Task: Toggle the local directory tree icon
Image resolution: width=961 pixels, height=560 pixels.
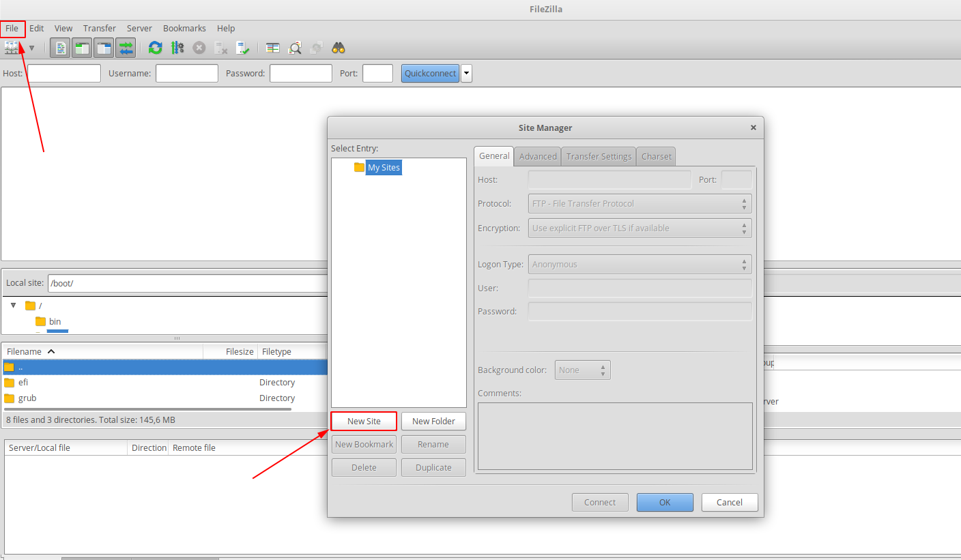Action: 82,48
